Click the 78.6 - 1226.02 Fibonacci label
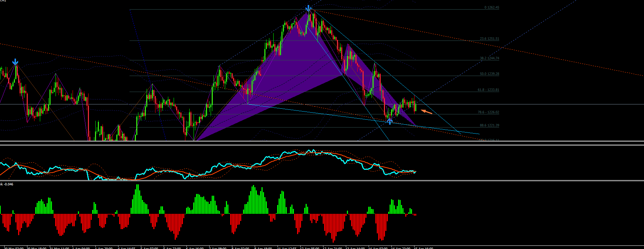The width and height of the screenshot is (644, 249). [x=489, y=112]
